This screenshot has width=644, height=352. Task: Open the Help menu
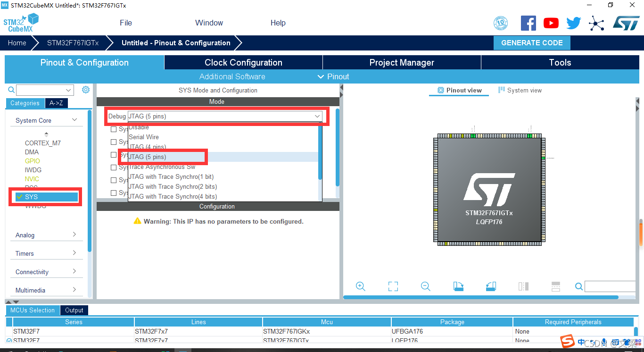pos(278,23)
